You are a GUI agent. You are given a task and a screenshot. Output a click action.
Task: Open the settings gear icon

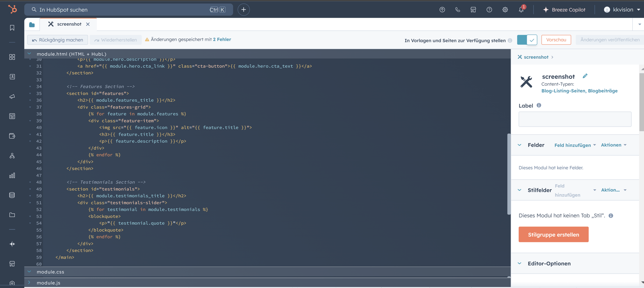click(x=505, y=10)
